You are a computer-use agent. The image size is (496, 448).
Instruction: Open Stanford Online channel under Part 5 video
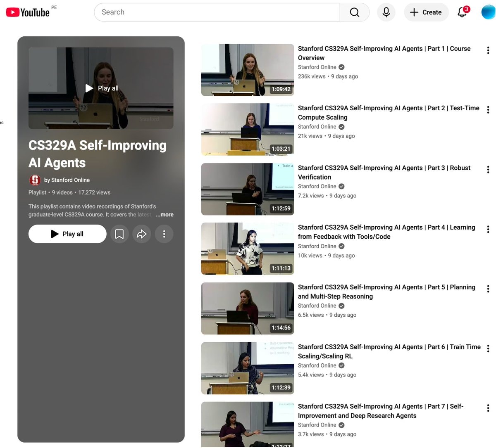coord(317,306)
